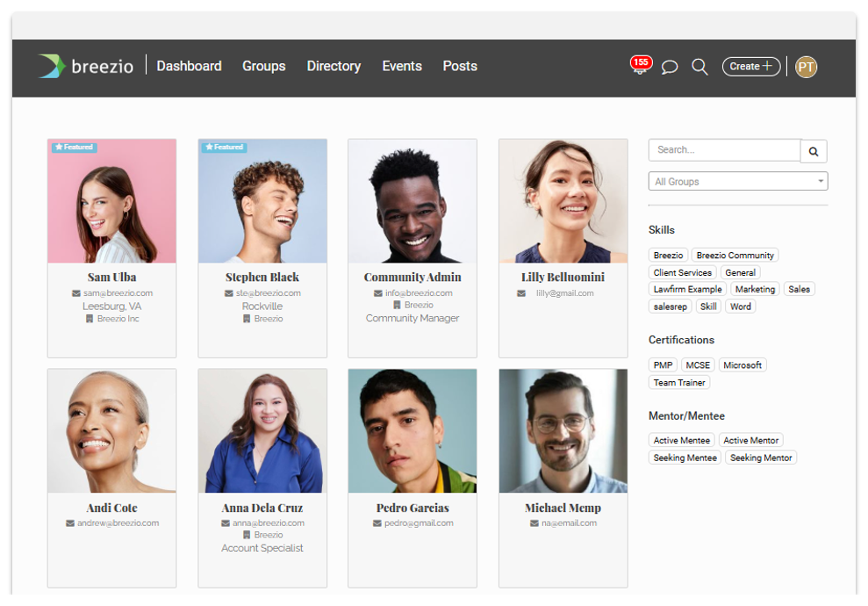Open Pedro Garcias profile photo
Image resolution: width=868 pixels, height=606 pixels.
pyautogui.click(x=412, y=430)
